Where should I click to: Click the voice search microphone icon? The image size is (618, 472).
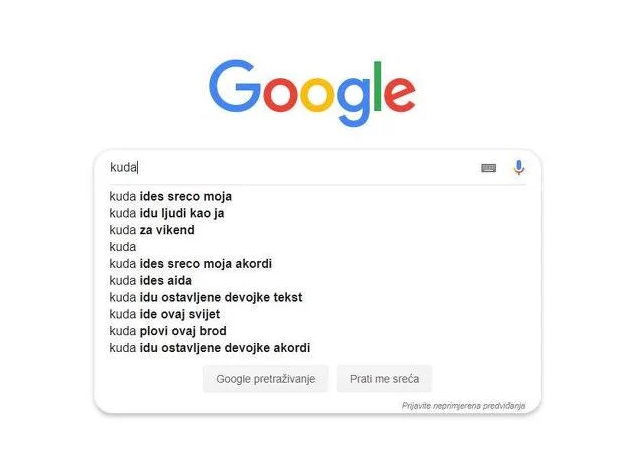[x=518, y=168]
